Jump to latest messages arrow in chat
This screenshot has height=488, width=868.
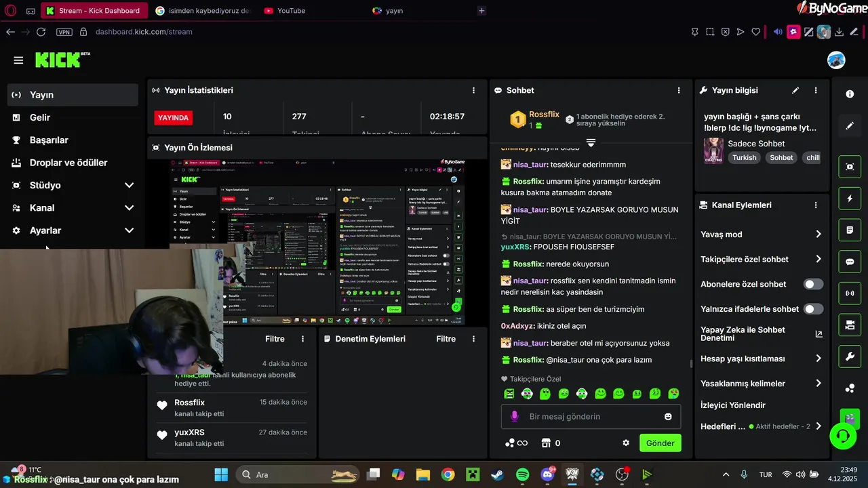(591, 142)
